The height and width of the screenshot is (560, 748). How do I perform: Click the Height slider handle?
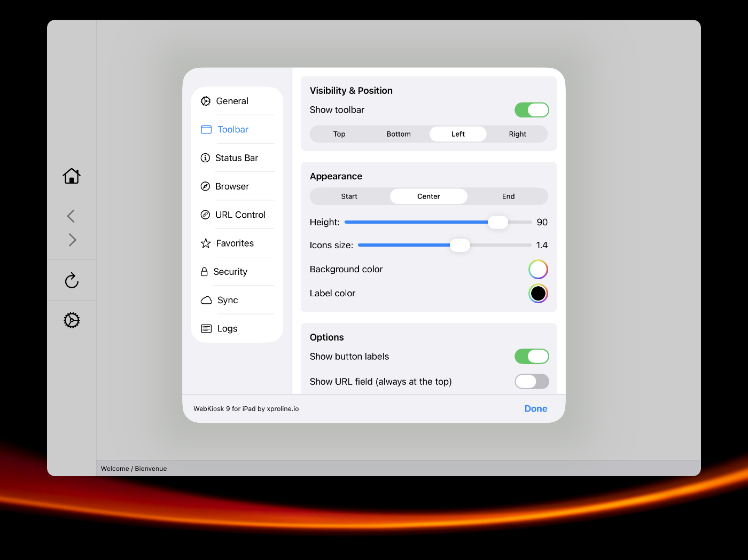[497, 222]
